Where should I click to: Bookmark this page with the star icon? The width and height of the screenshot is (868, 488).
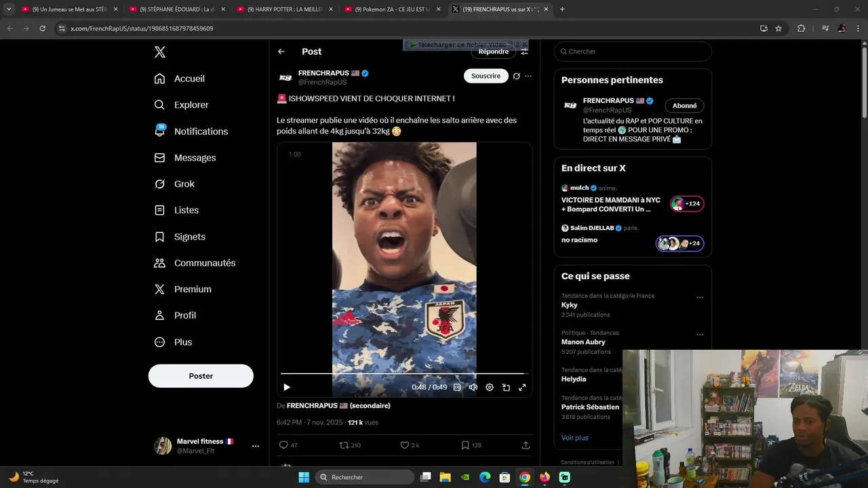point(778,28)
